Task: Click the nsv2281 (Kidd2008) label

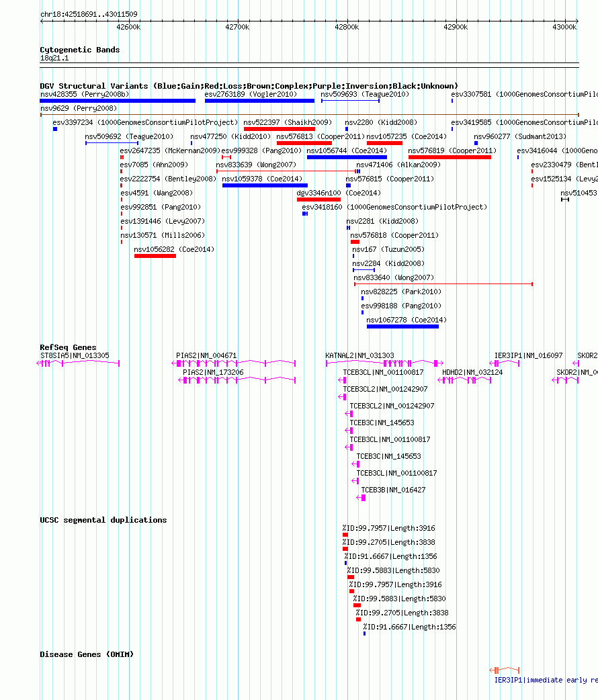Action: [x=382, y=222]
